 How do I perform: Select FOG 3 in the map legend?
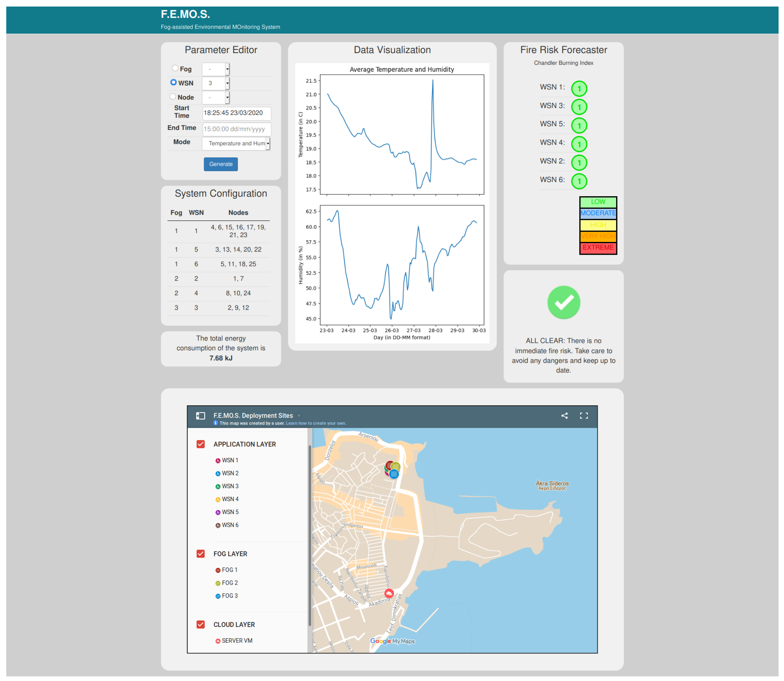[227, 596]
